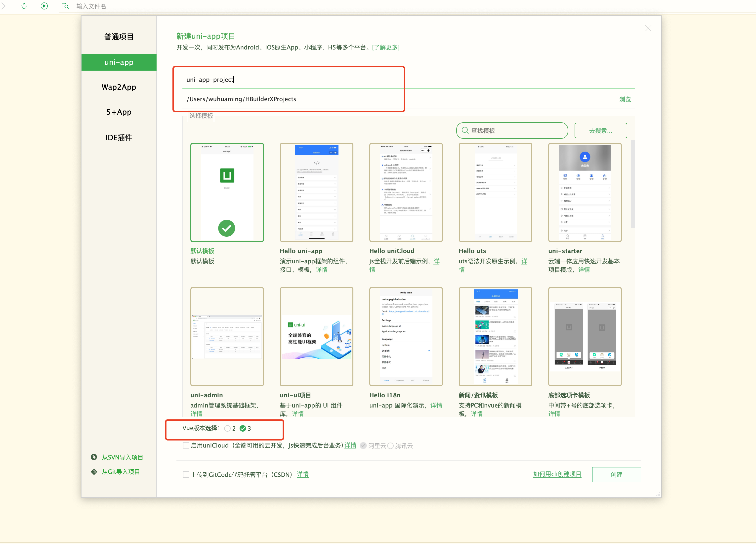Open 详情 link for Hello uniCloud
This screenshot has height=544, width=756.
[437, 262]
